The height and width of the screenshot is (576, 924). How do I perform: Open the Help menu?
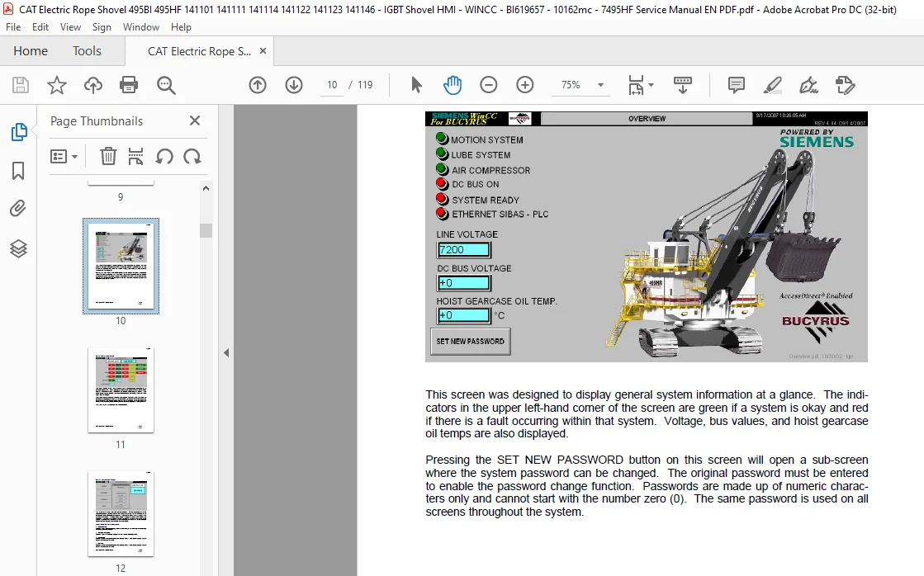[x=181, y=27]
